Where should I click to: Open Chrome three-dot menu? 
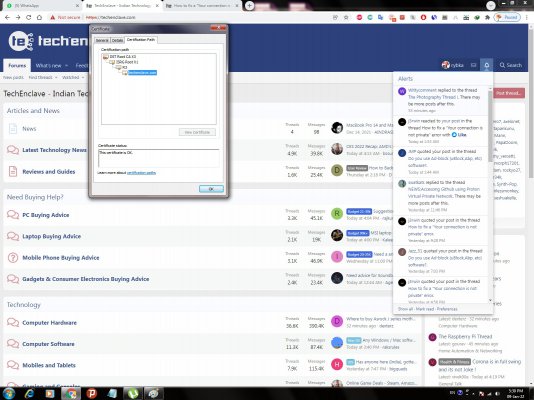527,17
